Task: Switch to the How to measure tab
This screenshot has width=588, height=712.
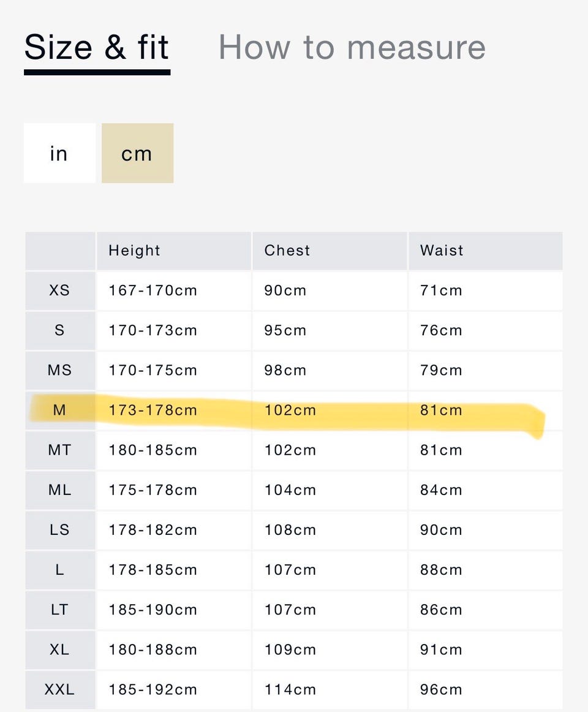Action: (352, 47)
